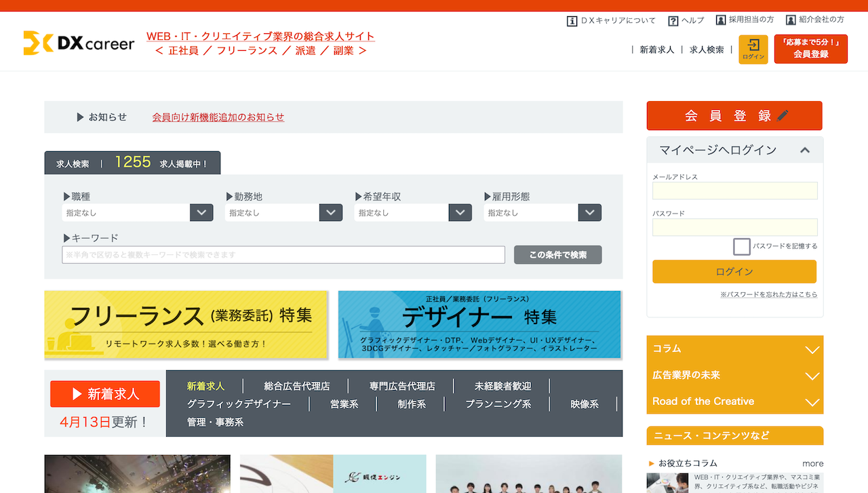This screenshot has width=868, height=493.
Task: Click the person icon beside 紹介会社の方
Action: [x=791, y=20]
